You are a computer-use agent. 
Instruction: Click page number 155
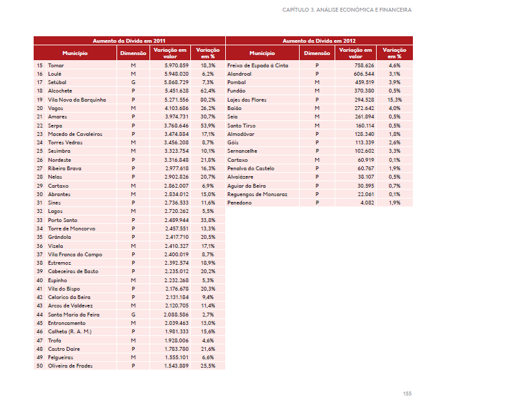(x=406, y=393)
